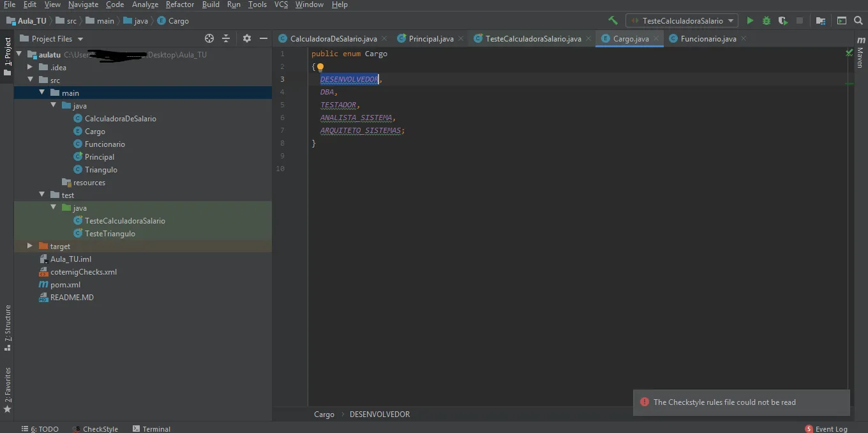Run with Coverage using the shield icon
868x433 pixels.
tap(783, 21)
